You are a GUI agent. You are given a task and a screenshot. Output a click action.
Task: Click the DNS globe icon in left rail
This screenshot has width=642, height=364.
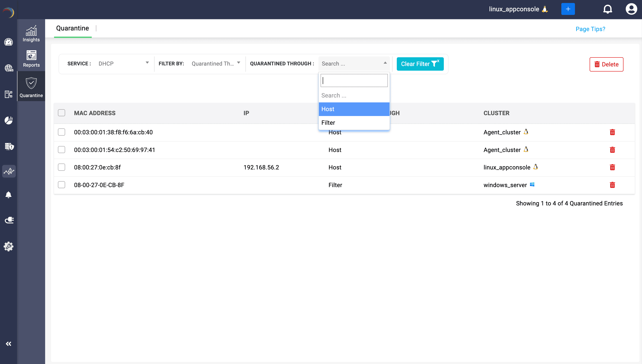coord(9,68)
